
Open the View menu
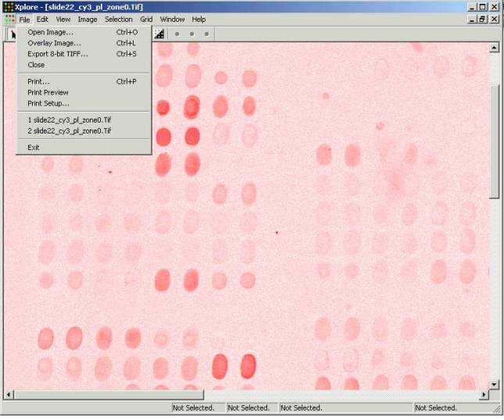[x=63, y=20]
